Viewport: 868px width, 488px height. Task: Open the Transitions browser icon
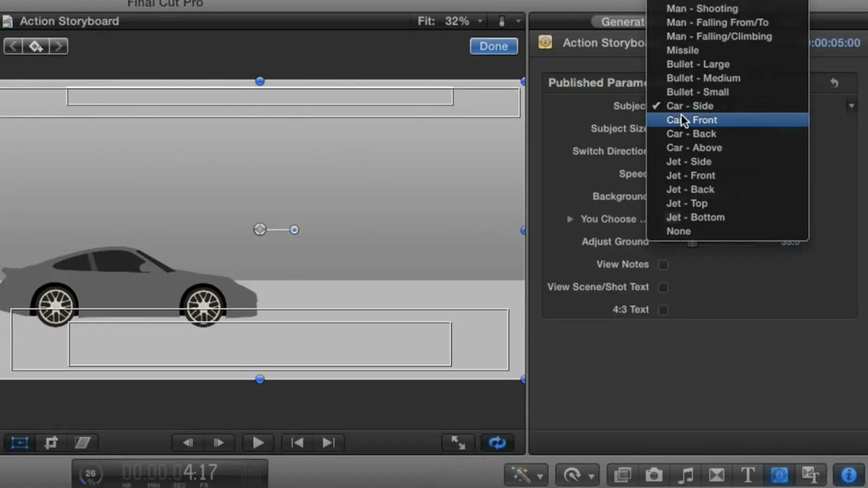716,474
